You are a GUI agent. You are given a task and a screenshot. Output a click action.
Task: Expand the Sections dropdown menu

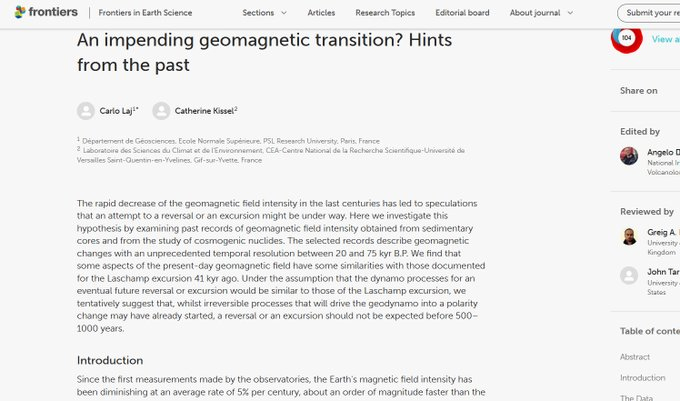264,13
